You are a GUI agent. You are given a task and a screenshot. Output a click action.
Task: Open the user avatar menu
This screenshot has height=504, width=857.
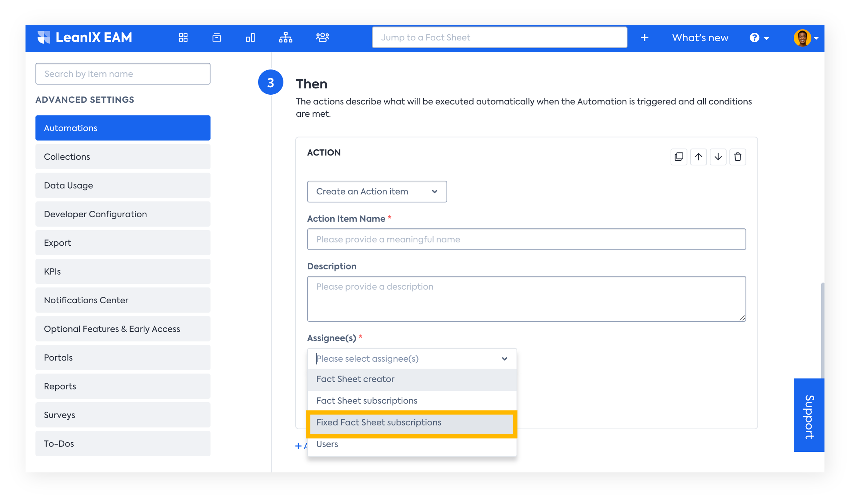806,38
